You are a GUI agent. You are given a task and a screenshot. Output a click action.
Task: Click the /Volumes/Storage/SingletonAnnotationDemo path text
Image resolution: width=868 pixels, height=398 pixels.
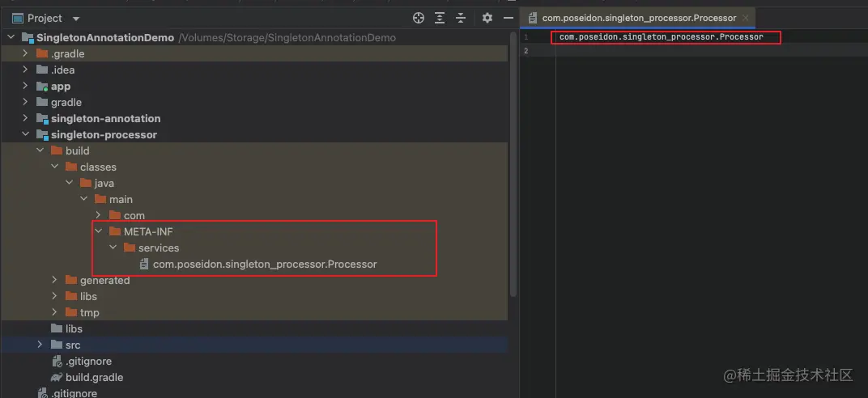click(x=287, y=38)
